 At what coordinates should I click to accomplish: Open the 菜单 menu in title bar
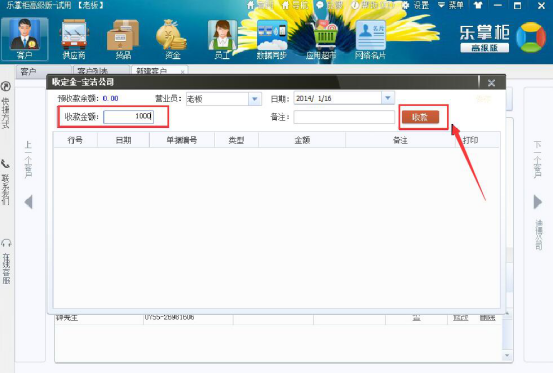tap(450, 5)
